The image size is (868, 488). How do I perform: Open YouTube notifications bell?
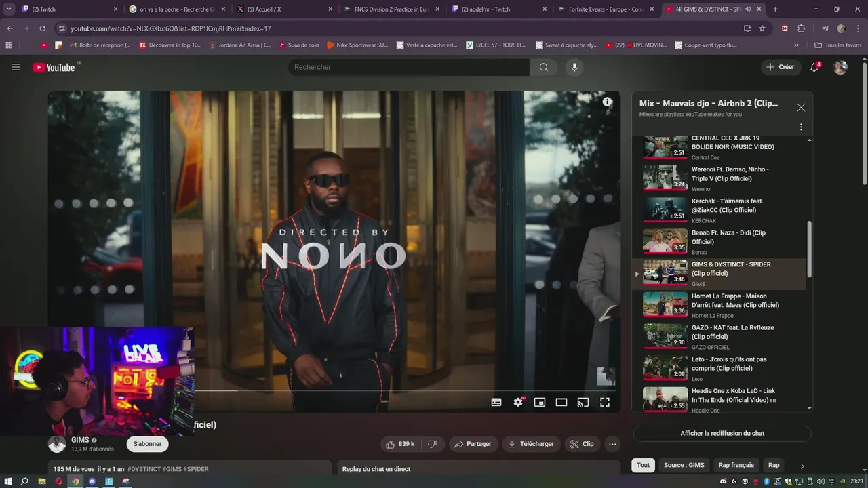pyautogui.click(x=815, y=67)
